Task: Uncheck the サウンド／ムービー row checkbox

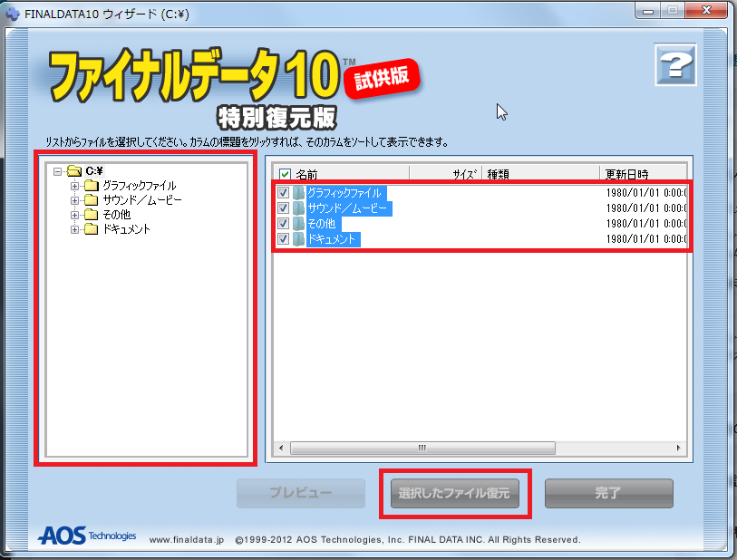Action: coord(283,208)
